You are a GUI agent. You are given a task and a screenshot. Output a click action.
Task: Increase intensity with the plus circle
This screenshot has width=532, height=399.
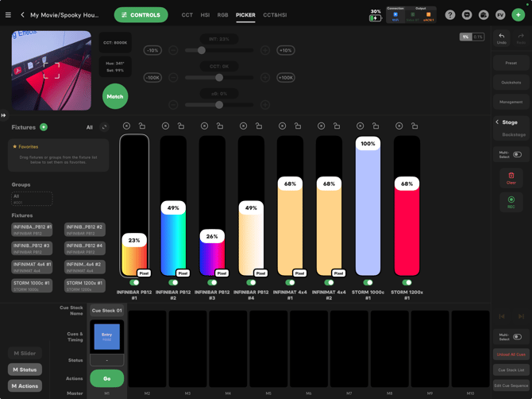[x=265, y=50]
